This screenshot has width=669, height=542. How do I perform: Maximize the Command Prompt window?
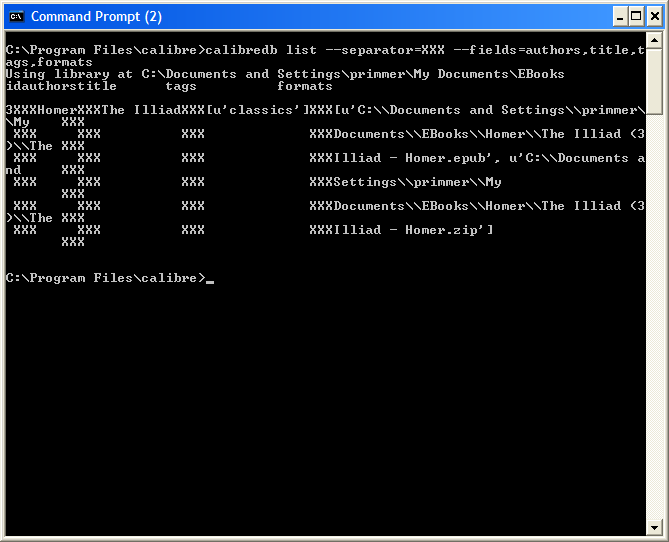(635, 16)
